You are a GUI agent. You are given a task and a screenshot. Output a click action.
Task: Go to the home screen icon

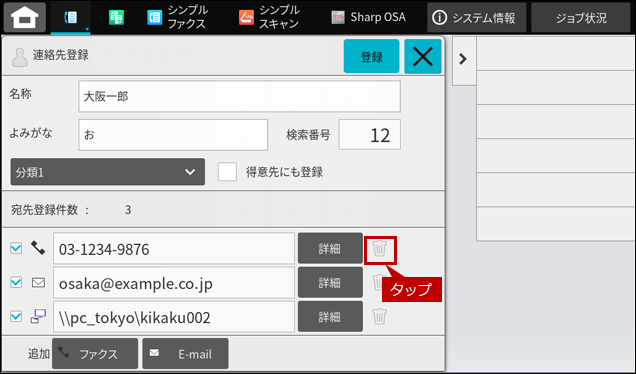pos(25,17)
